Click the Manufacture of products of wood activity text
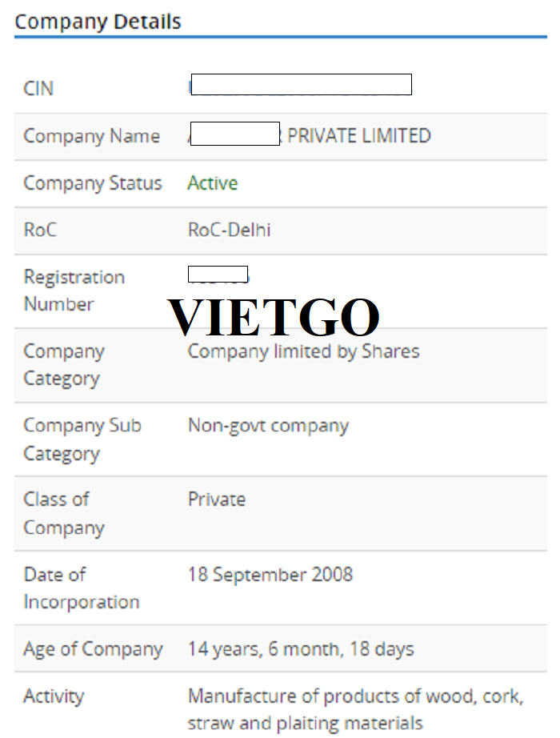The image size is (560, 738). tap(356, 709)
